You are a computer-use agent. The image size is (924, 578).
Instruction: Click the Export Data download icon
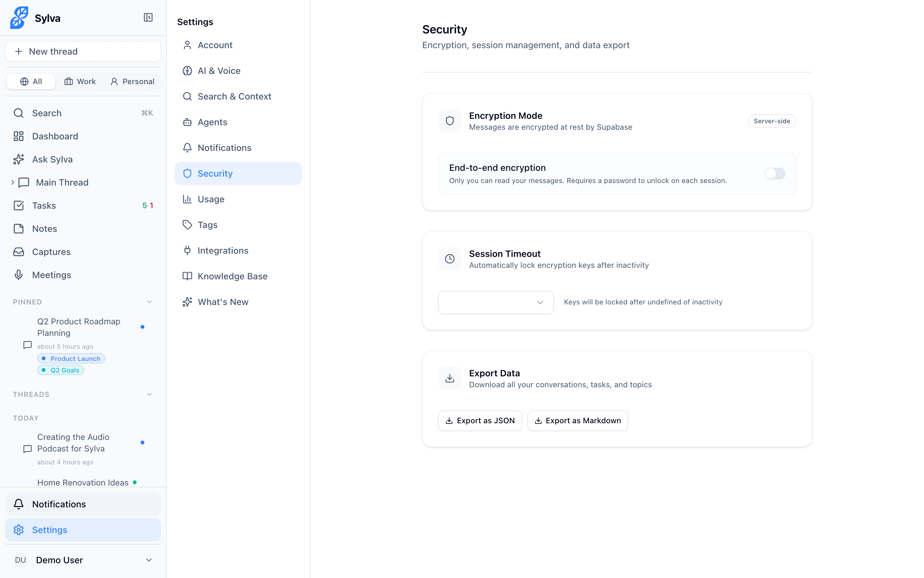450,379
